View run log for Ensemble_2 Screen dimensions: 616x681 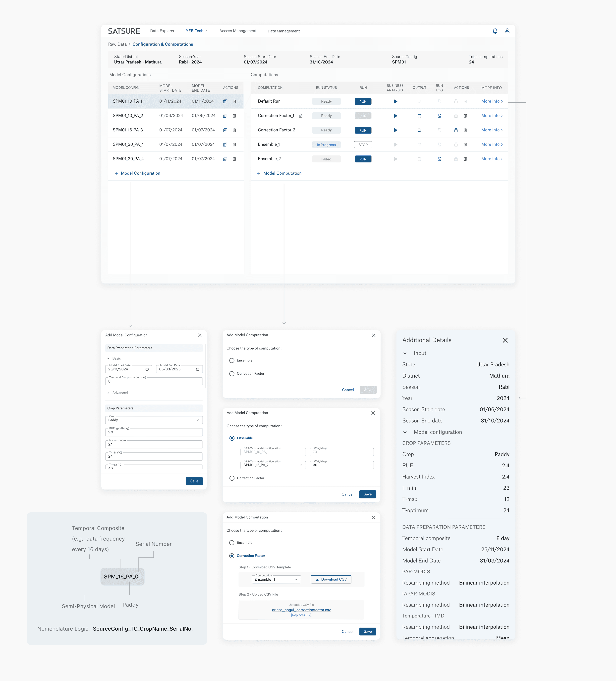click(440, 159)
